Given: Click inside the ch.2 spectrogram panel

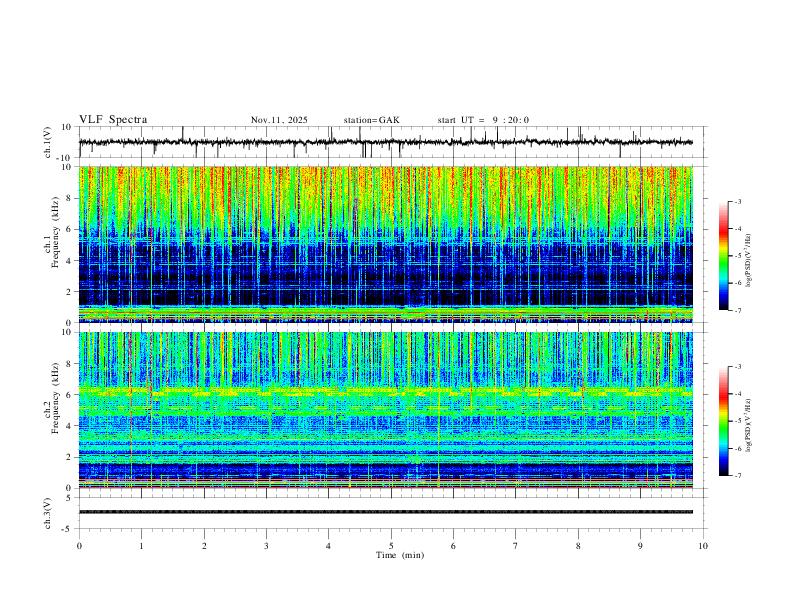Looking at the screenshot, I should click(385, 410).
